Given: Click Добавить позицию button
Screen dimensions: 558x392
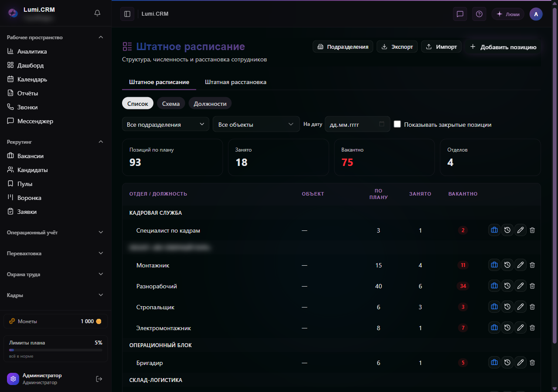Looking at the screenshot, I should tap(503, 47).
